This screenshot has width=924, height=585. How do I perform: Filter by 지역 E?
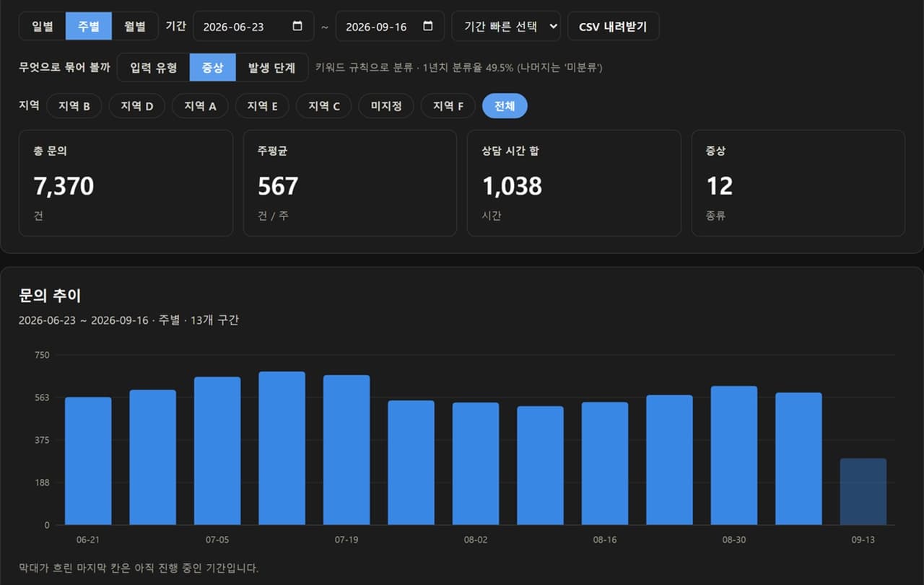[262, 106]
